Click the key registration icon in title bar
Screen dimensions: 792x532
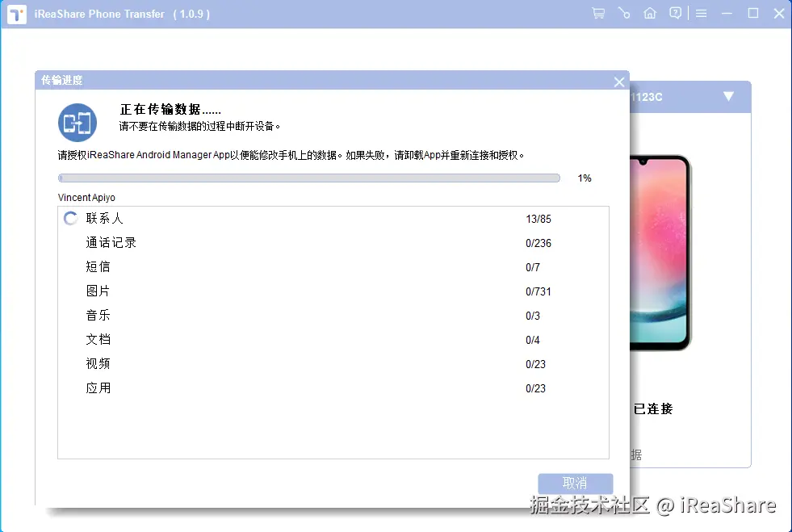pos(623,13)
